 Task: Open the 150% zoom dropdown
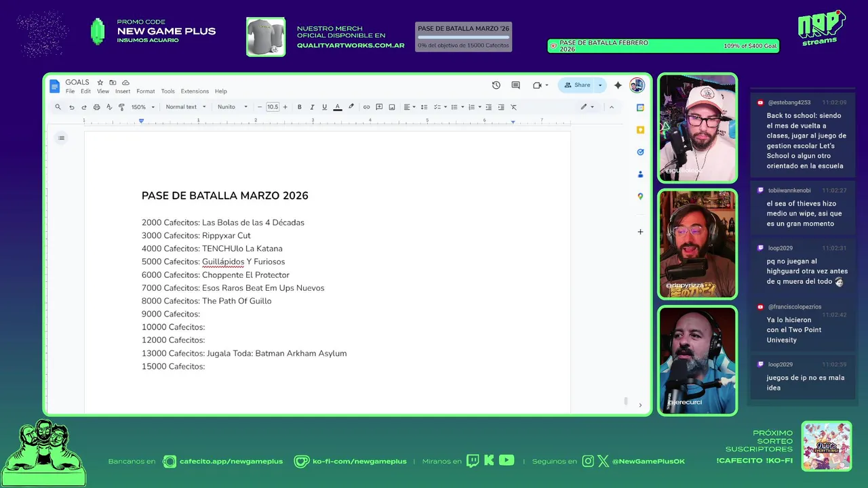click(x=143, y=107)
